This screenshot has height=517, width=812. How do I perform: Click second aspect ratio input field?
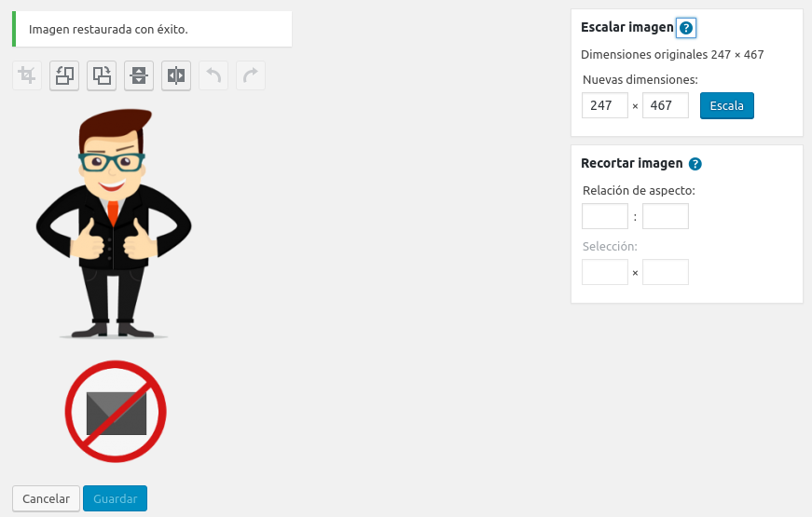[x=666, y=216]
